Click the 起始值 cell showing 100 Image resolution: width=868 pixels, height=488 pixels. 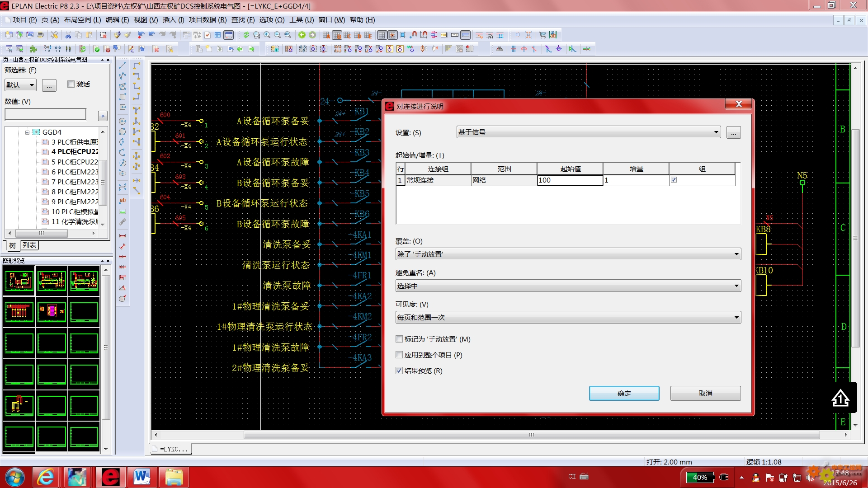[570, 180]
